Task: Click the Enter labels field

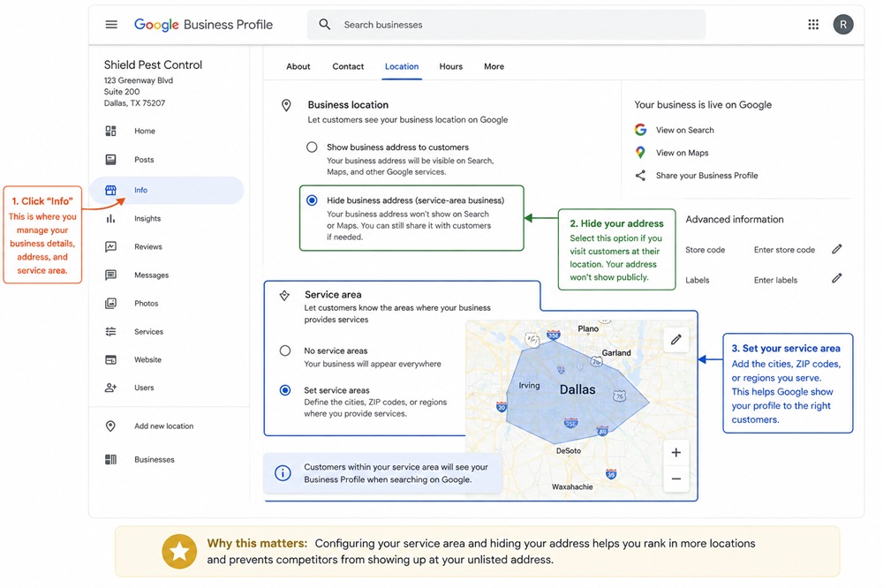Action: point(775,281)
